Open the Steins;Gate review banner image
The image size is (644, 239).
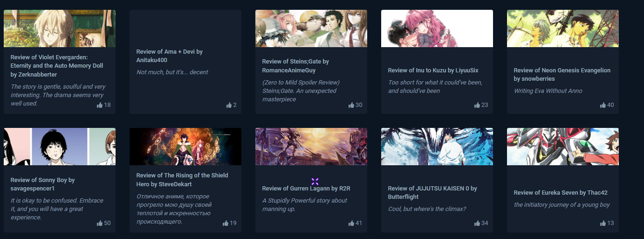(x=311, y=28)
